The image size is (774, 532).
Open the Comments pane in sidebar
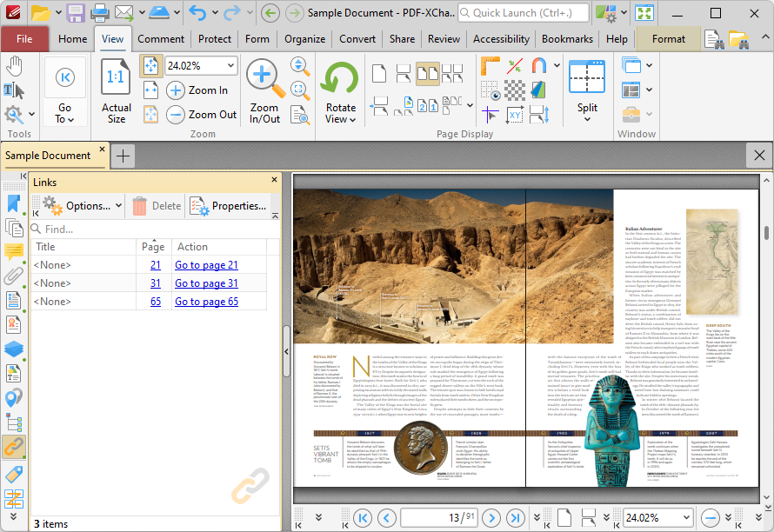click(14, 252)
